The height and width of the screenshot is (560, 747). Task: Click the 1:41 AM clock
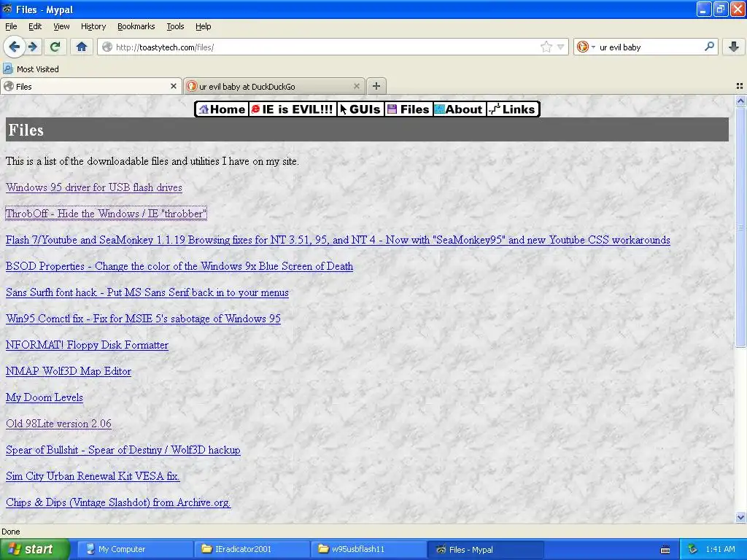[x=720, y=549]
